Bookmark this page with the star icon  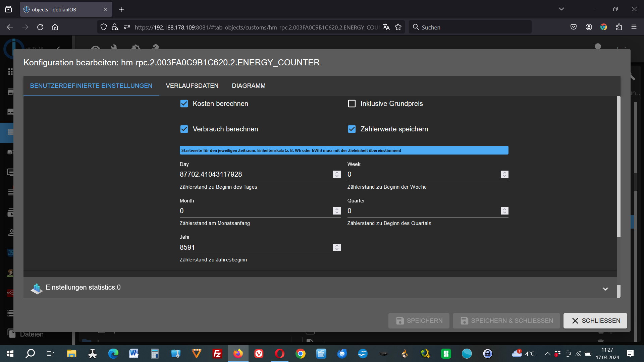tap(398, 27)
